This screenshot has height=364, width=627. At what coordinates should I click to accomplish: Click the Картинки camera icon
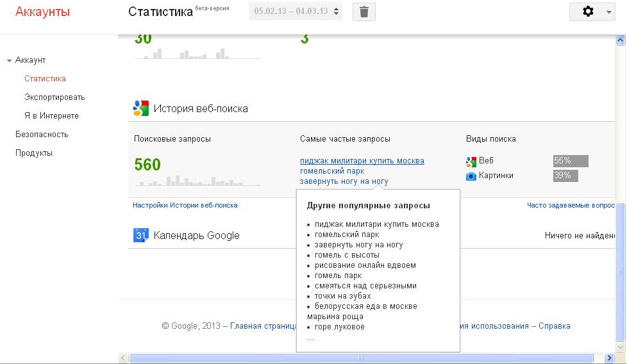tap(471, 176)
